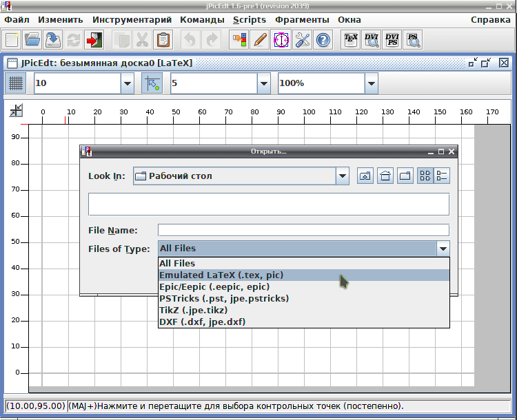Expand the Look In folder dropdown

coord(343,176)
